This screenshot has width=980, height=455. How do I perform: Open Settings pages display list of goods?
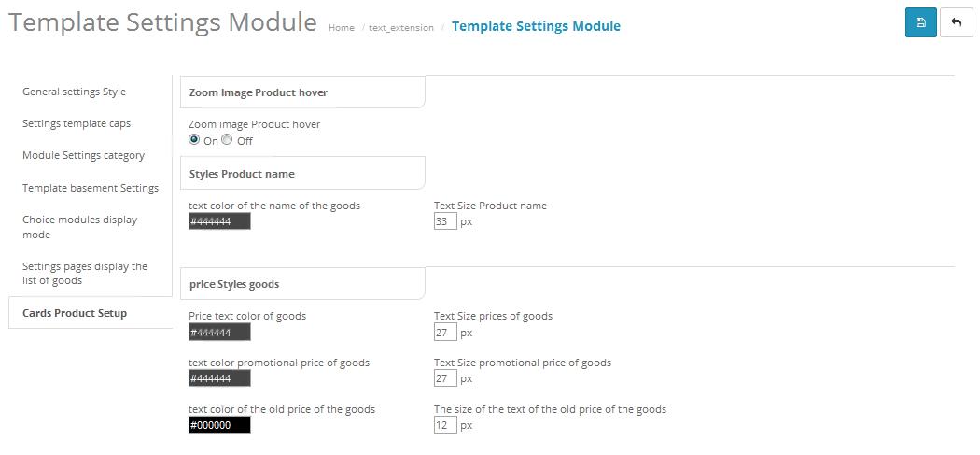click(85, 274)
